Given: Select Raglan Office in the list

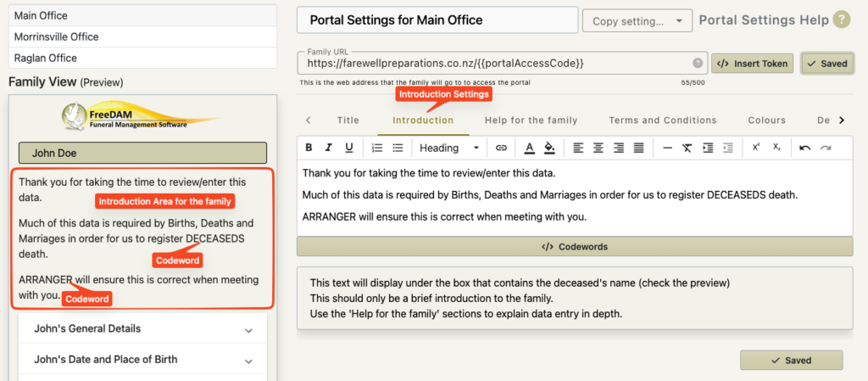Looking at the screenshot, I should pos(142,59).
